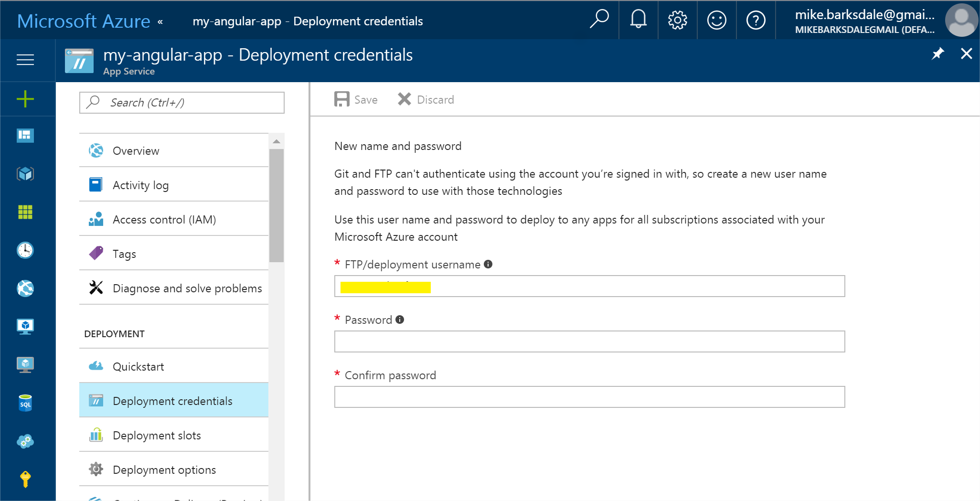Discard the credential changes

pos(425,99)
